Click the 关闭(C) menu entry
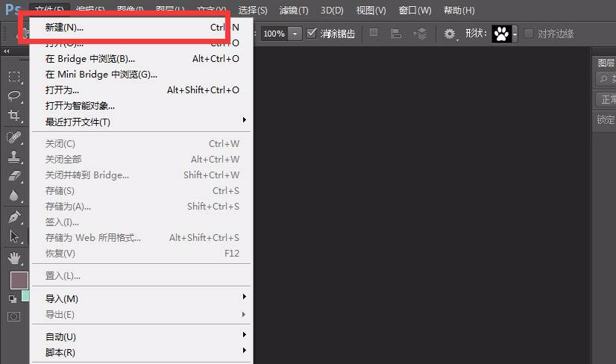Image resolution: width=616 pixels, height=364 pixels. [142, 144]
